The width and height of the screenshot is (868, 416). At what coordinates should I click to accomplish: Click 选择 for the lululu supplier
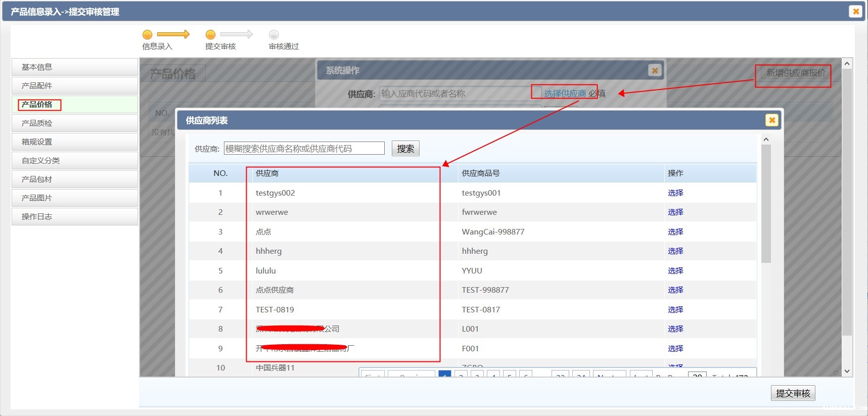pyautogui.click(x=675, y=270)
